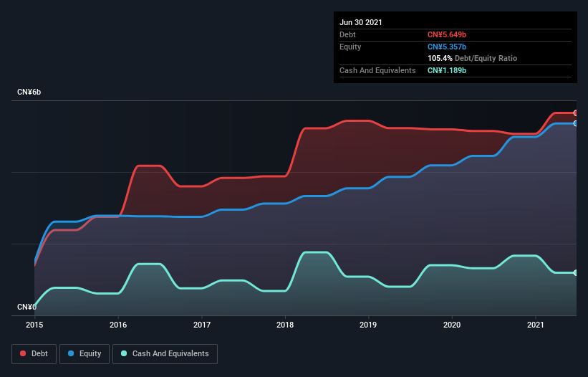Click the 2021 x-axis label
The width and height of the screenshot is (588, 377).
(x=536, y=325)
